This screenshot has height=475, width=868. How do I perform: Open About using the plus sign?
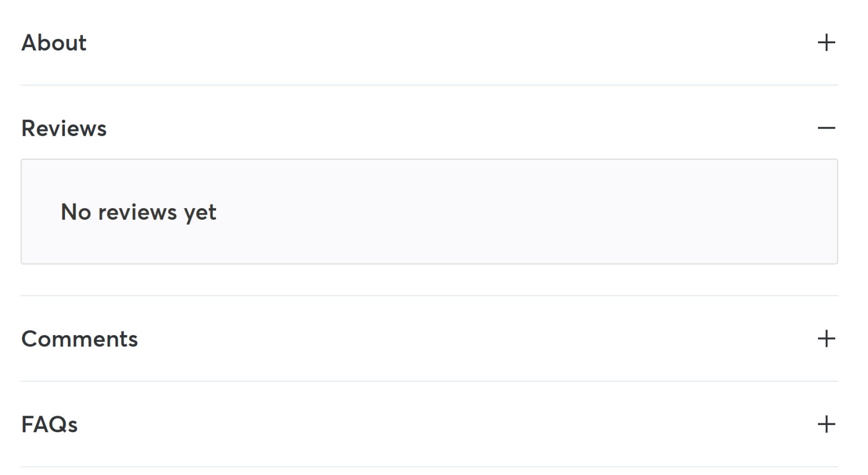click(x=826, y=43)
